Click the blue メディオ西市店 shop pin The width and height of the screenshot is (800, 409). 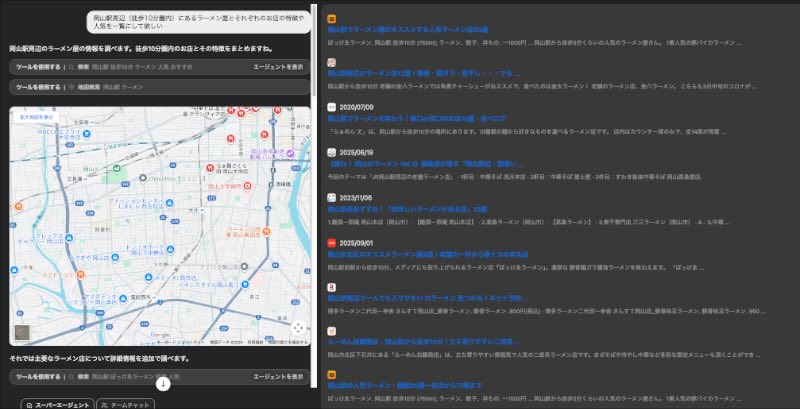[148, 277]
